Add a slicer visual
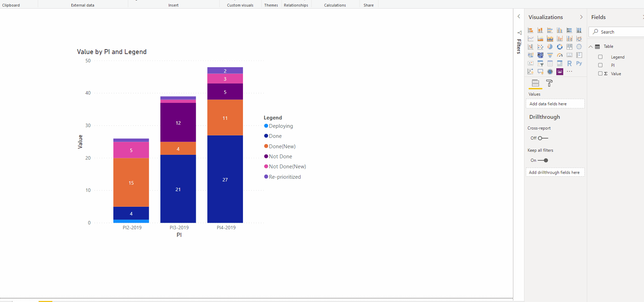This screenshot has height=302, width=644. click(x=540, y=63)
